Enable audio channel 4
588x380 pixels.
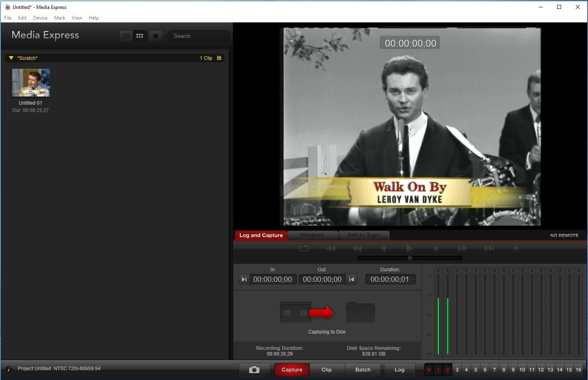(466, 370)
